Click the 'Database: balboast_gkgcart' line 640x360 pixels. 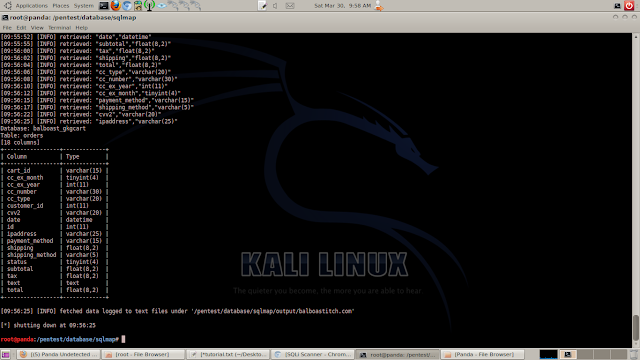(x=43, y=129)
